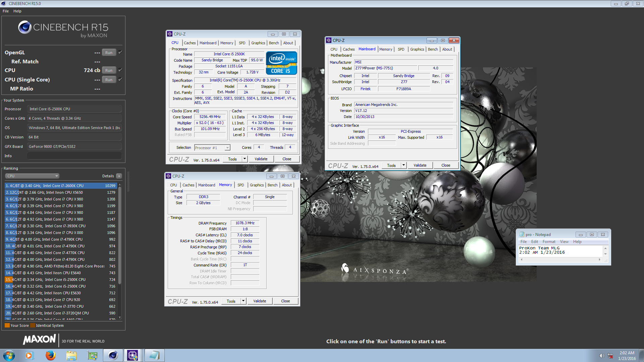Click the Notepad horizontal scrollbar
644x362 pixels.
(x=560, y=259)
